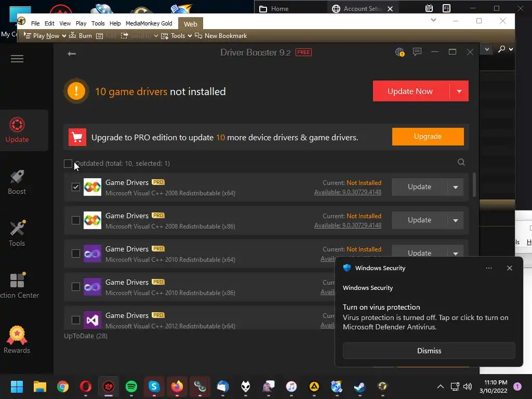The height and width of the screenshot is (399, 532).
Task: Open the Tools wrench section
Action: (x=17, y=234)
